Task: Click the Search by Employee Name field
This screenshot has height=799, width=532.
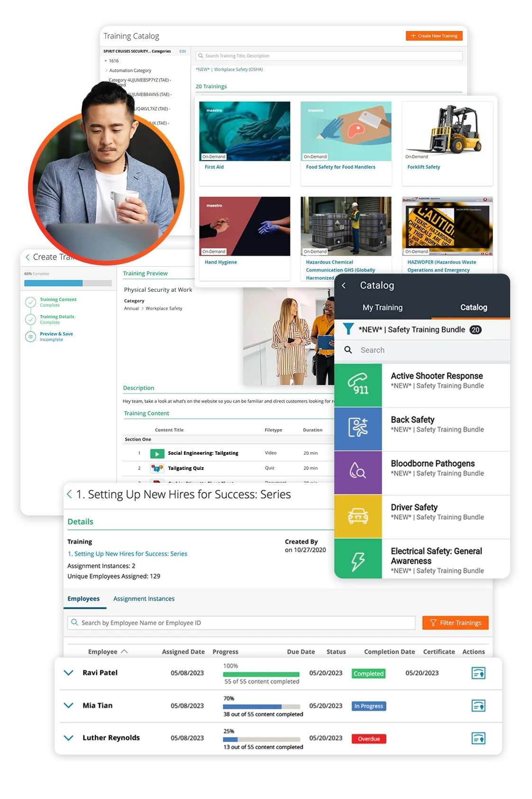Action: (x=242, y=623)
